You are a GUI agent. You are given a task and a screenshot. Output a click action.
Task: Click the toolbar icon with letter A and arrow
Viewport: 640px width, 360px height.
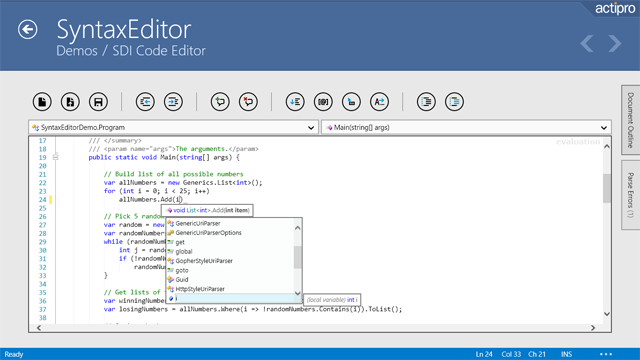point(380,102)
